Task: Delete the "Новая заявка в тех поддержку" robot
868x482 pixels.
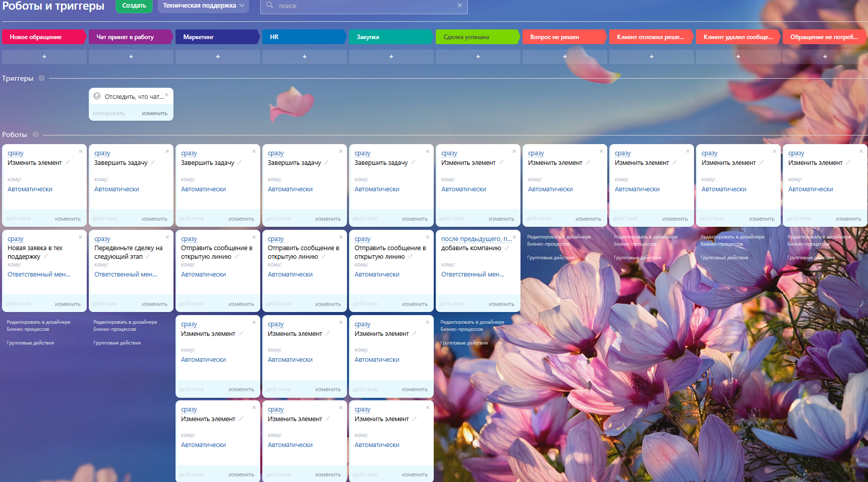Action: (x=81, y=237)
